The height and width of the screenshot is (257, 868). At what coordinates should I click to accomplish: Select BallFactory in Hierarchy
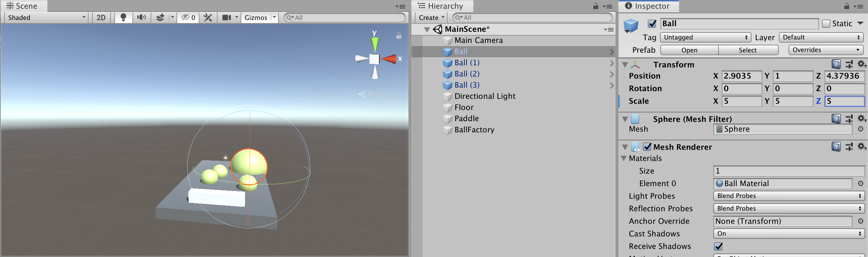(x=474, y=130)
